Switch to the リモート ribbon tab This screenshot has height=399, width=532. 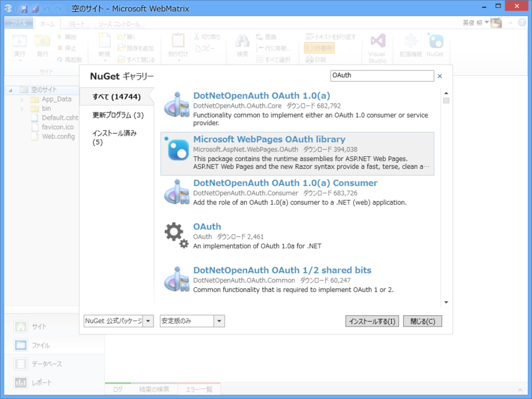[x=76, y=24]
